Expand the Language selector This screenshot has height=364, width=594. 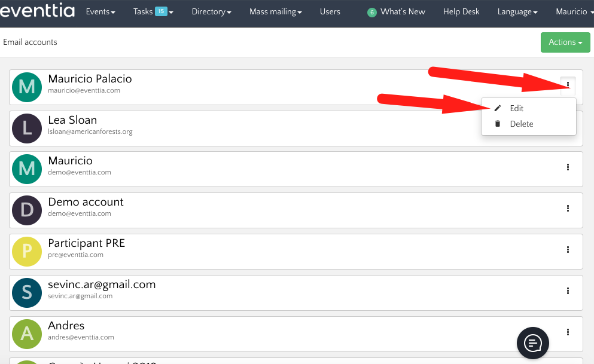point(517,12)
